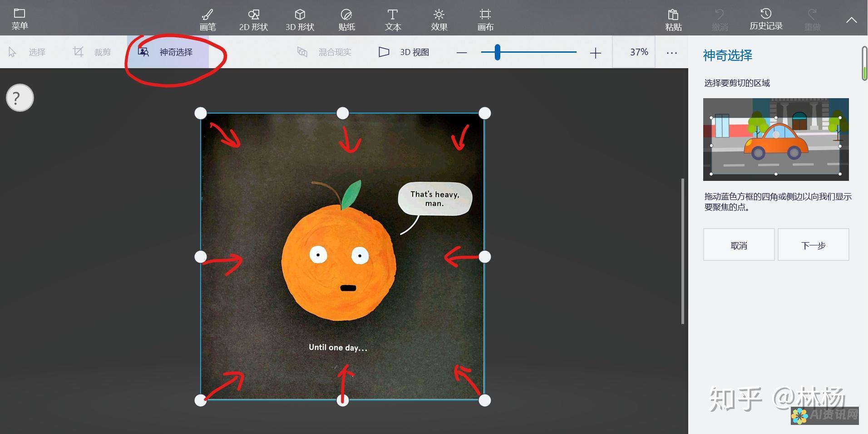Open 历史记录 history panel
The width and height of the screenshot is (868, 434).
point(766,19)
